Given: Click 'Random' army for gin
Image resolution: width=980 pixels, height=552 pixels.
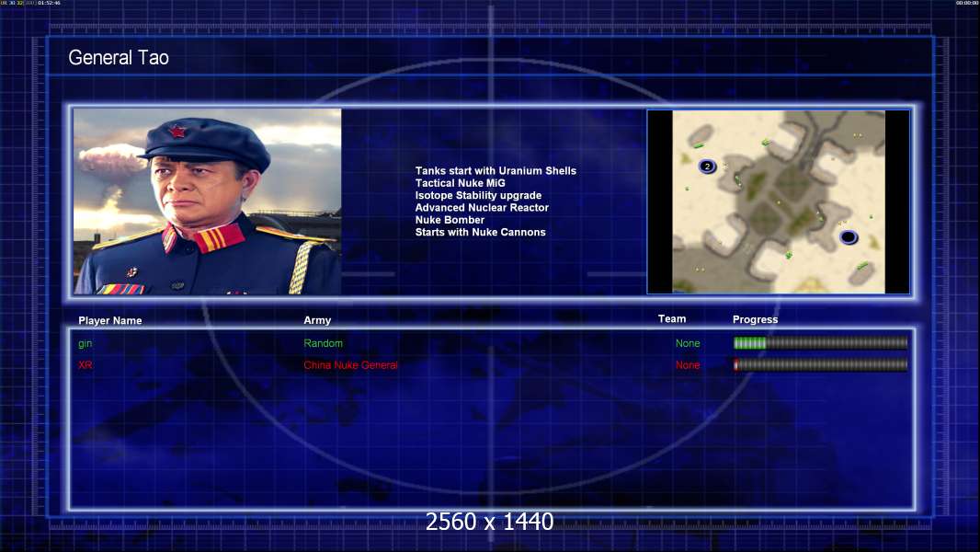Looking at the screenshot, I should point(323,343).
